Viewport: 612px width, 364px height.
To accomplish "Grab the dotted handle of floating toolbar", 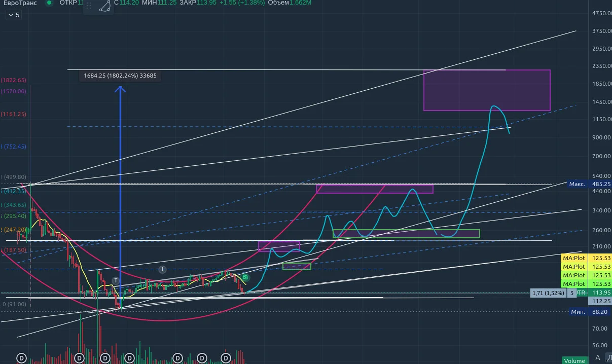I will (89, 7).
